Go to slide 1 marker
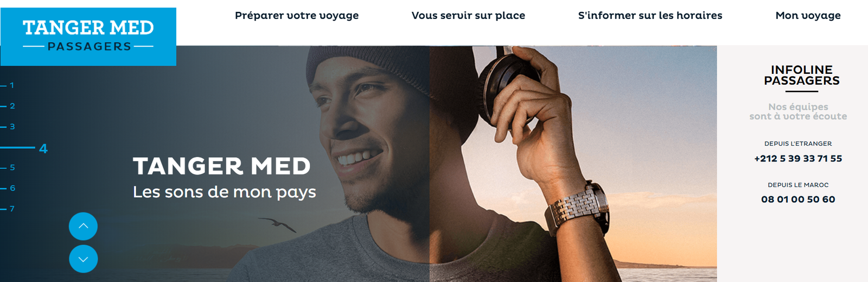Image resolution: width=868 pixels, height=282 pixels. 8,85
